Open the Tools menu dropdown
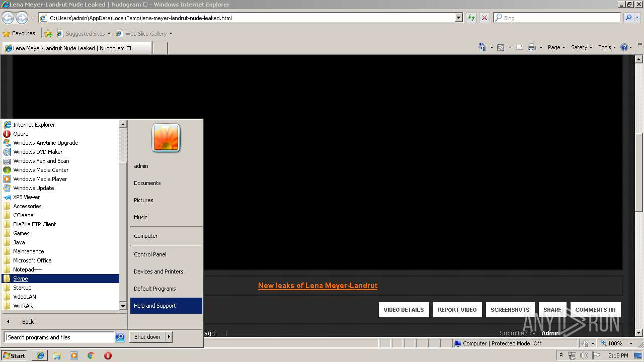This screenshot has height=362, width=644. (607, 47)
